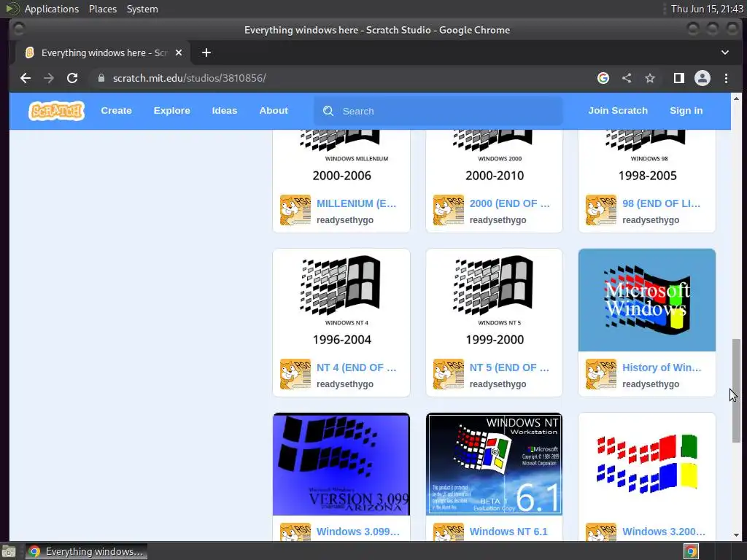
Task: Go back to the previous page
Action: click(x=26, y=78)
